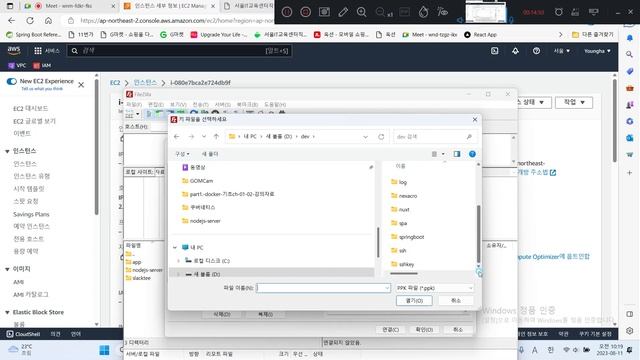Open Savings Plans in sidebar
The width and height of the screenshot is (640, 360).
[x=31, y=214]
